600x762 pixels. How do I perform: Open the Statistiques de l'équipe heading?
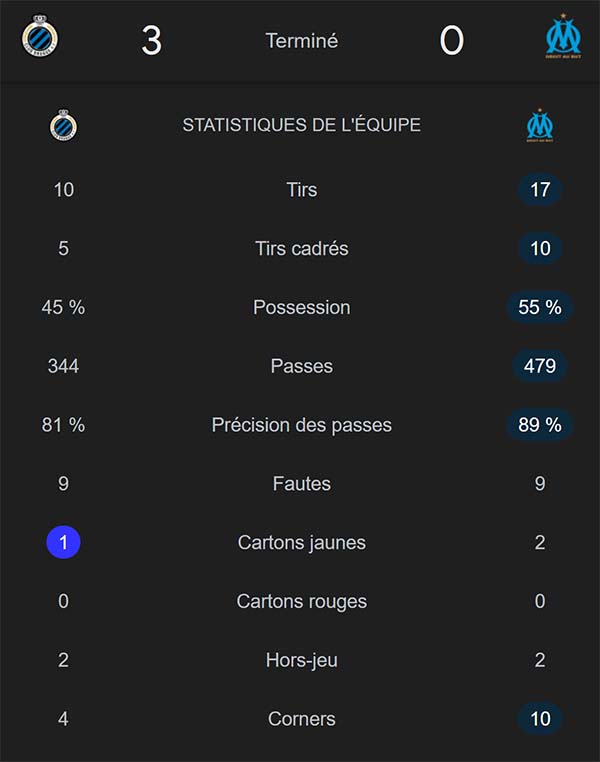pos(301,125)
